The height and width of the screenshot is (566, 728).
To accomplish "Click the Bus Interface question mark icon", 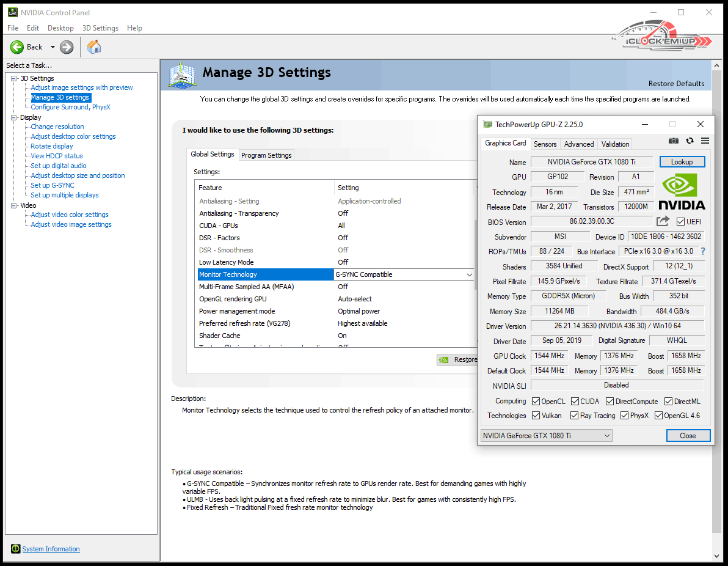I will (702, 251).
